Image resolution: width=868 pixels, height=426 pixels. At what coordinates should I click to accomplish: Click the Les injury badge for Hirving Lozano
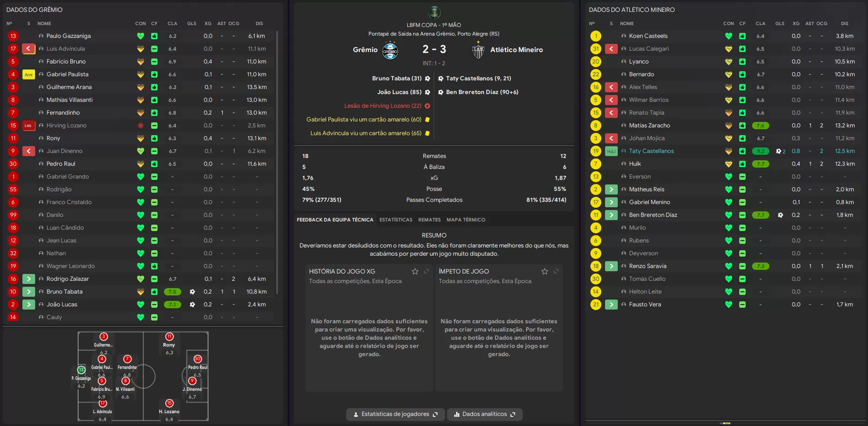(x=29, y=126)
